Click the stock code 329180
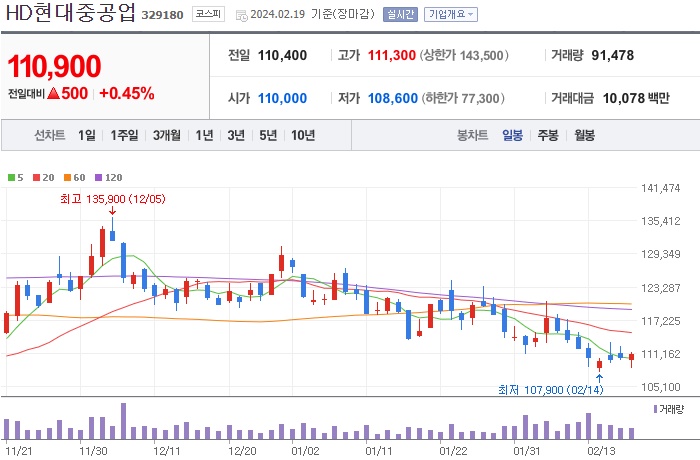Viewport: 700px width, 460px height. tap(162, 15)
